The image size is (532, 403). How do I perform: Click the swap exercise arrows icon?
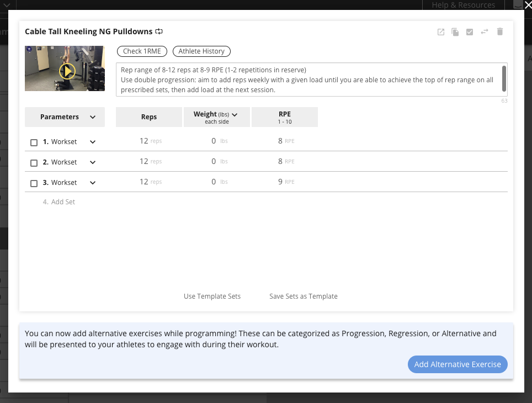click(x=485, y=32)
